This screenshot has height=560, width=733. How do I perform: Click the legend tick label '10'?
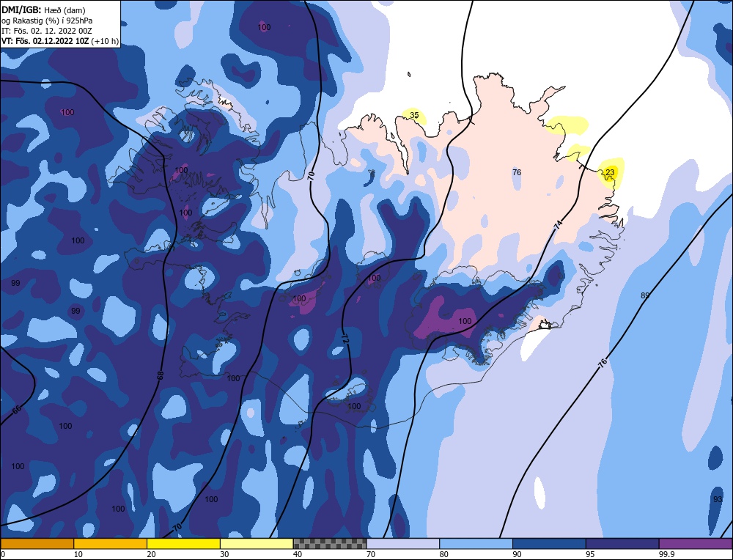tap(78, 554)
